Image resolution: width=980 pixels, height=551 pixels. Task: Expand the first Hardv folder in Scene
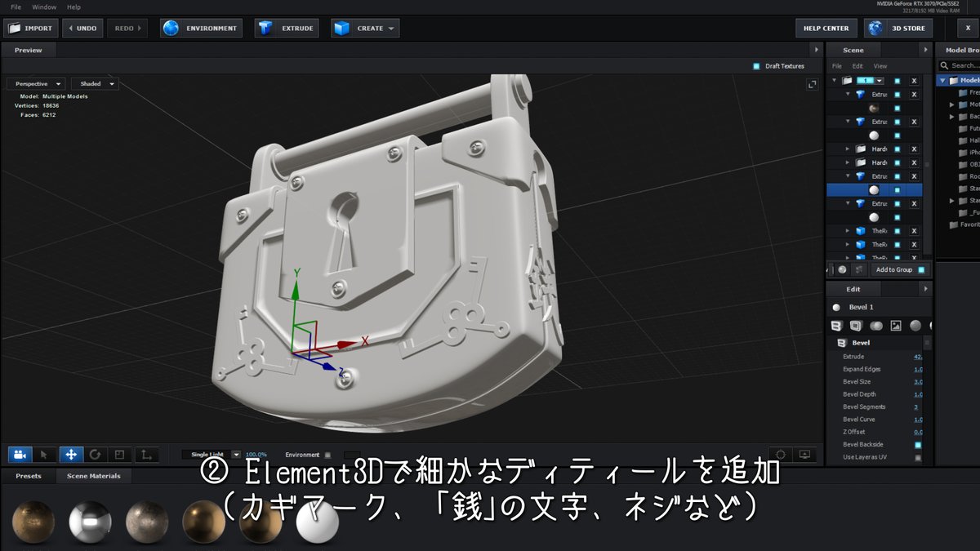(x=848, y=149)
